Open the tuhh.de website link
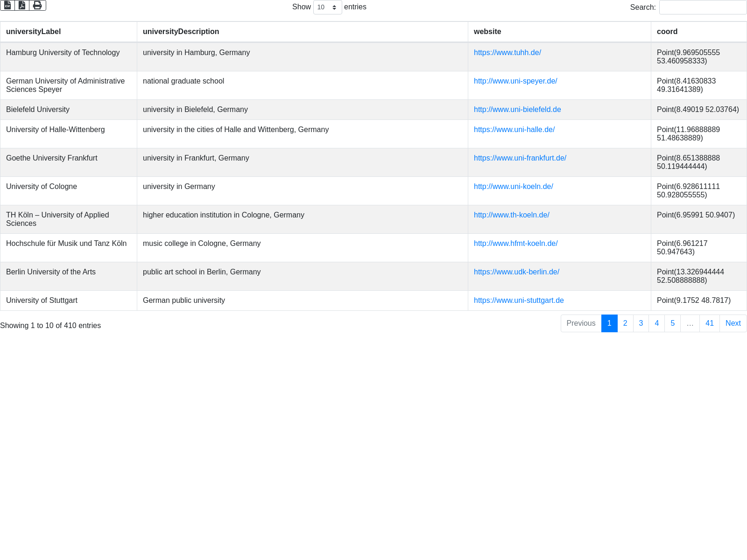Image resolution: width=747 pixels, height=560 pixels. coord(507,53)
